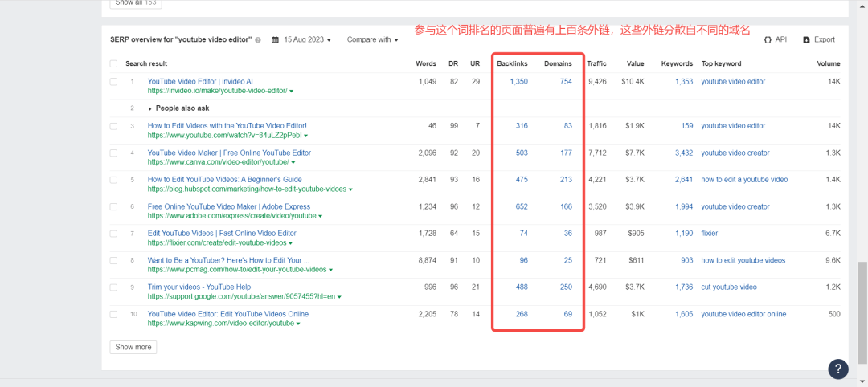Screen dimensions: 868x387
Task: Check the box for PCMag row
Action: [113, 260]
